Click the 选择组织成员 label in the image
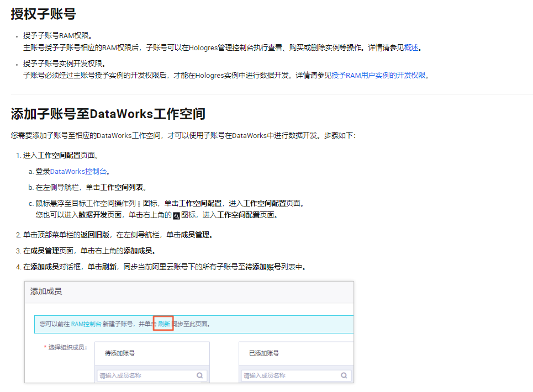Image resolution: width=533 pixels, height=392 pixels. click(x=67, y=347)
